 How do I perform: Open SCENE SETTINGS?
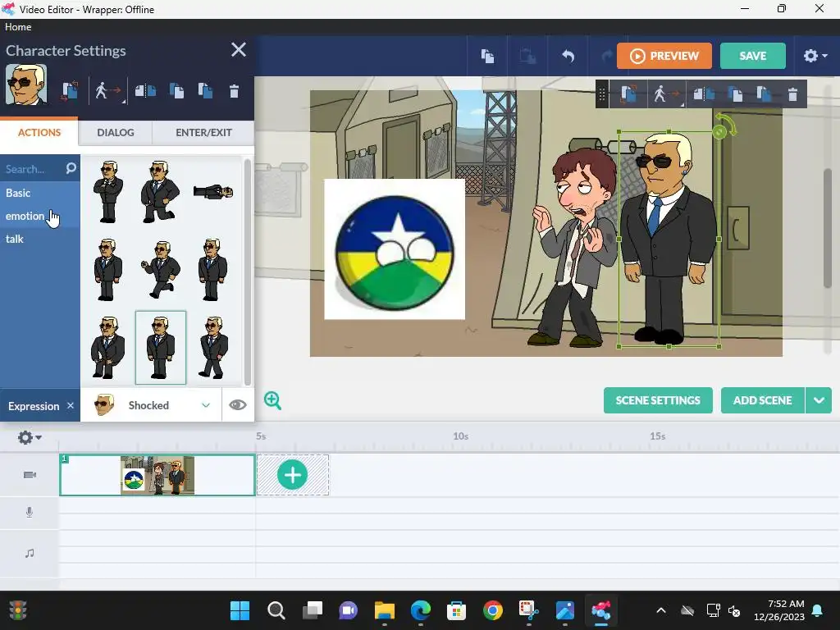point(658,400)
